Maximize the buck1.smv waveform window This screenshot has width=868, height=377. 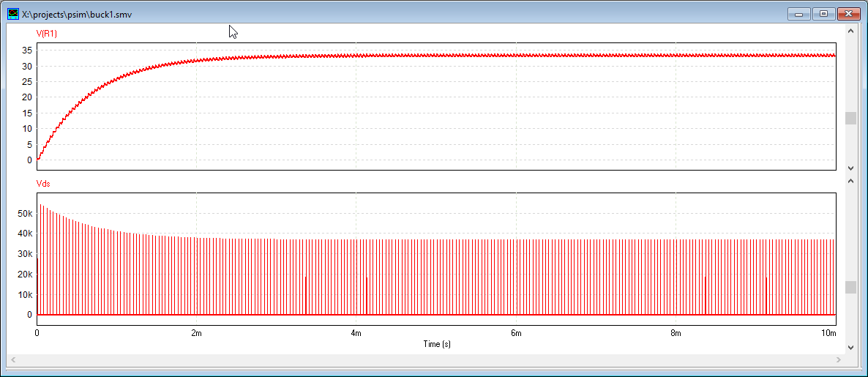(823, 14)
